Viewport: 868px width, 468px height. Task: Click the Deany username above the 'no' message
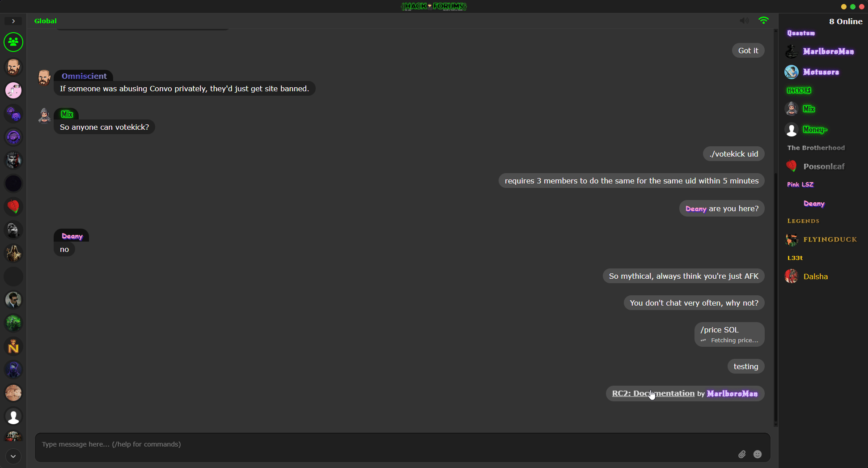72,236
